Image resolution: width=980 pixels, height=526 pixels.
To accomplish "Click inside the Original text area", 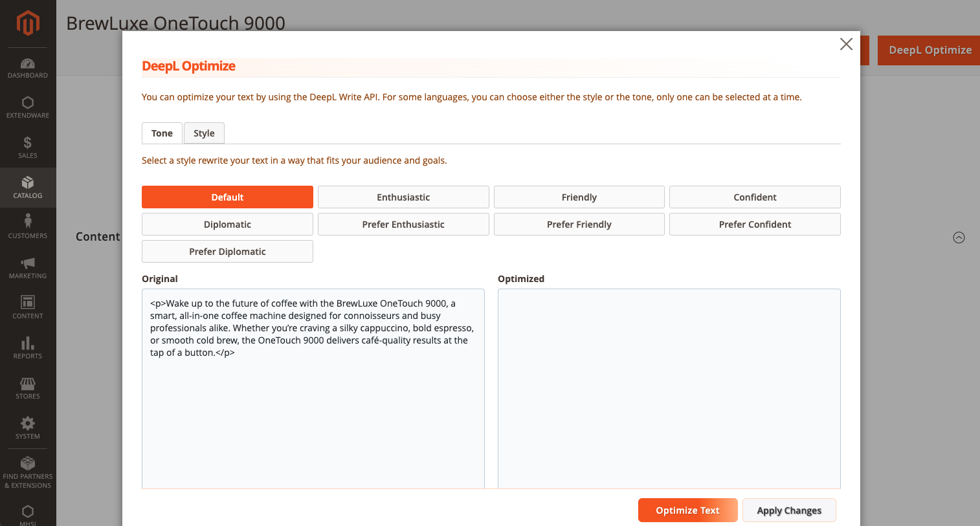I will (x=313, y=389).
